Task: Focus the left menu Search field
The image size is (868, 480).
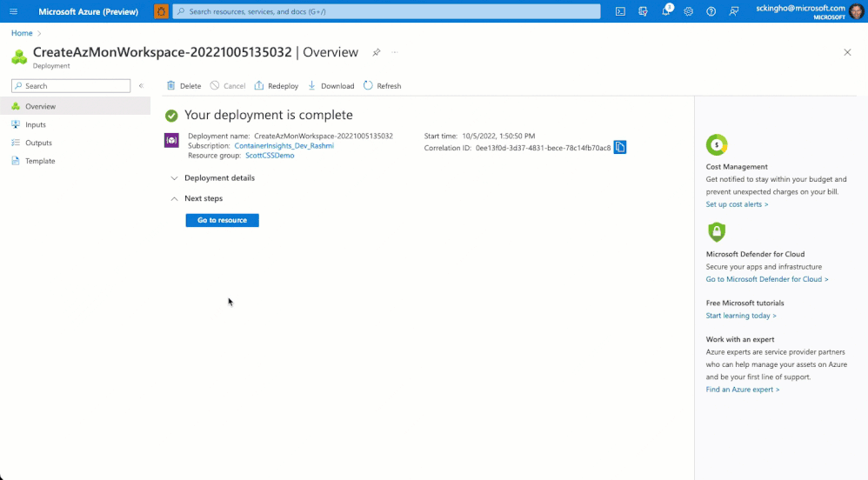Action: coord(70,86)
